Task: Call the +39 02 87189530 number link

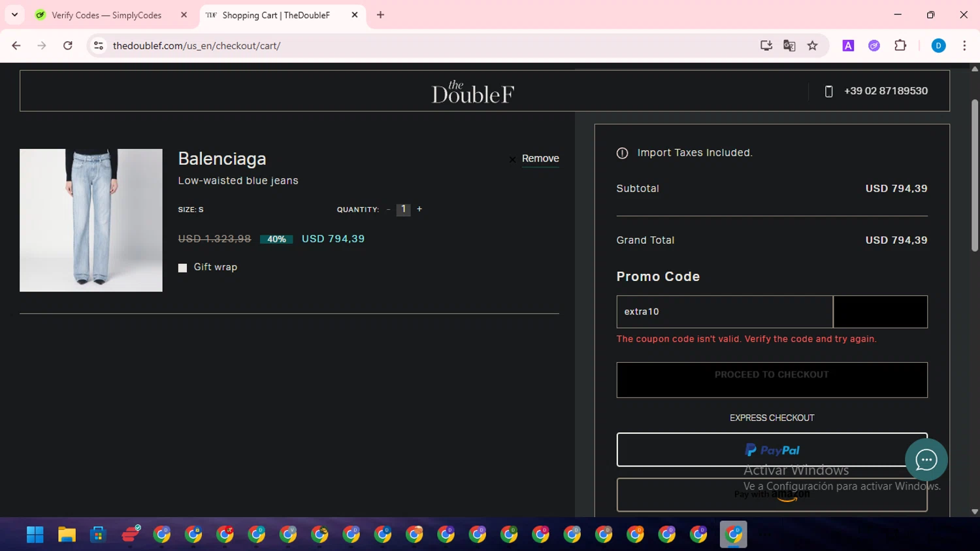Action: (885, 91)
